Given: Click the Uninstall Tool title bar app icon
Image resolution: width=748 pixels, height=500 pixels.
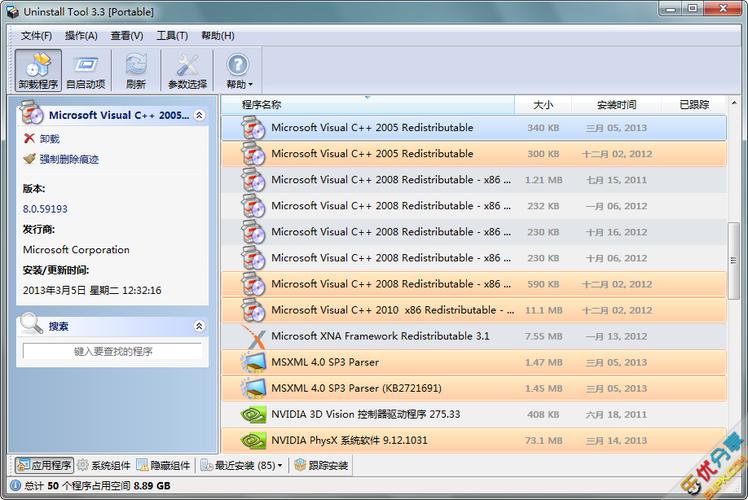Looking at the screenshot, I should (x=13, y=11).
